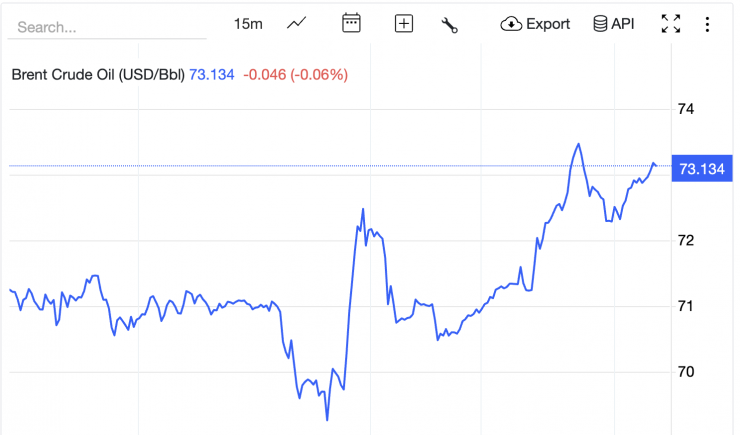Viewport: 740px width, 435px height.
Task: Click the 71 price axis label
Action: [687, 306]
